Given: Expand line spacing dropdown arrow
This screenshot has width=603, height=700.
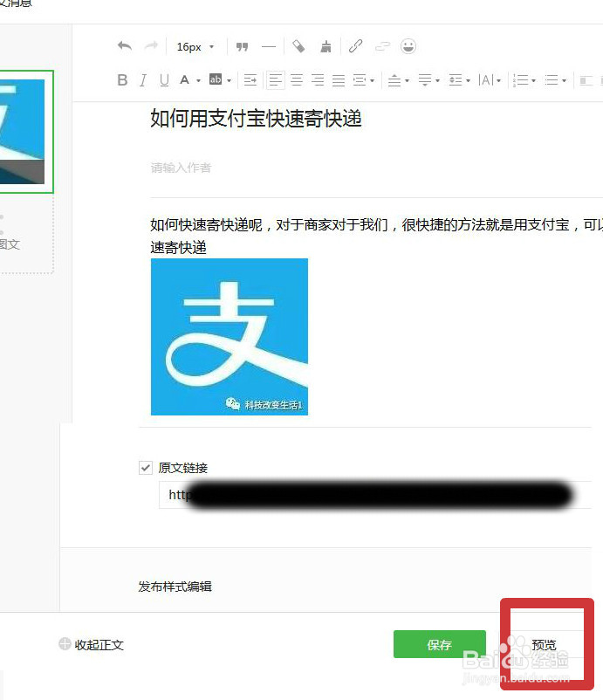Looking at the screenshot, I should tap(469, 81).
